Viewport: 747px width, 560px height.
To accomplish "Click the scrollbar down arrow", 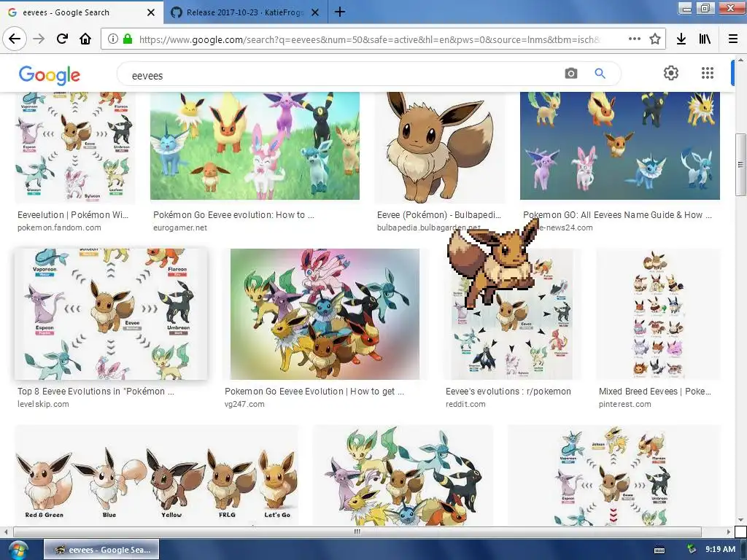I will pos(740,520).
